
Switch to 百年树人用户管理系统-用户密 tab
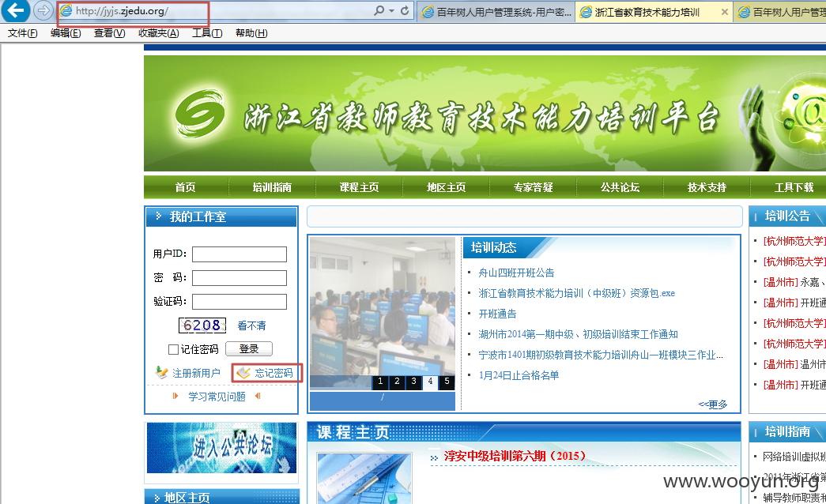[496, 12]
